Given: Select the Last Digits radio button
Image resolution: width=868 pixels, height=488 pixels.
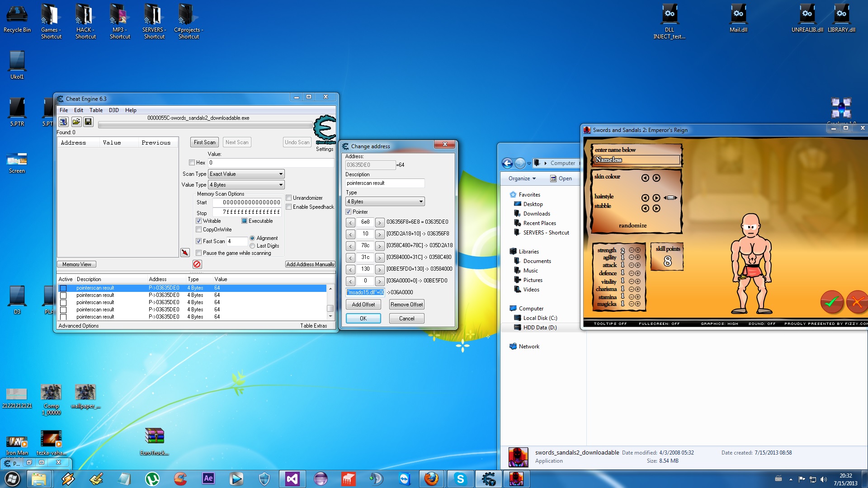Looking at the screenshot, I should coord(252,246).
